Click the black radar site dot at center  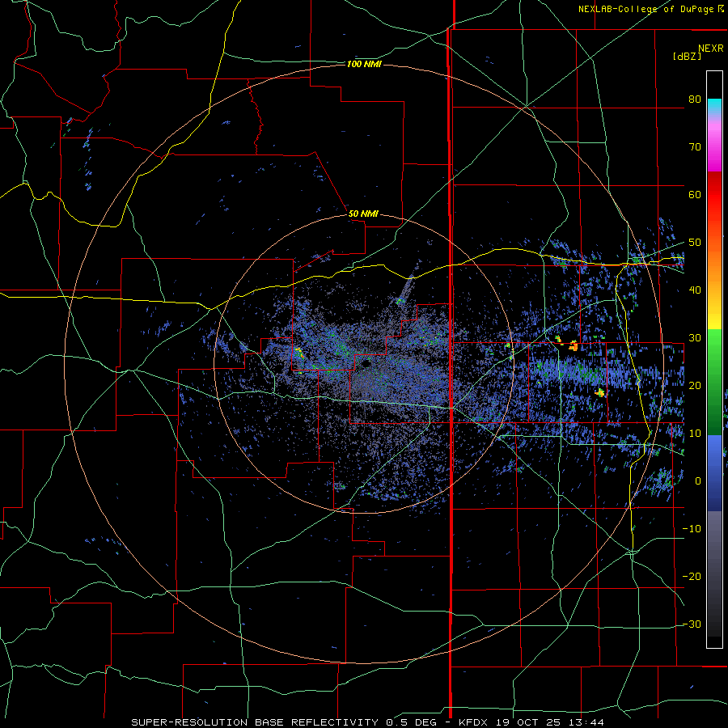[366, 363]
